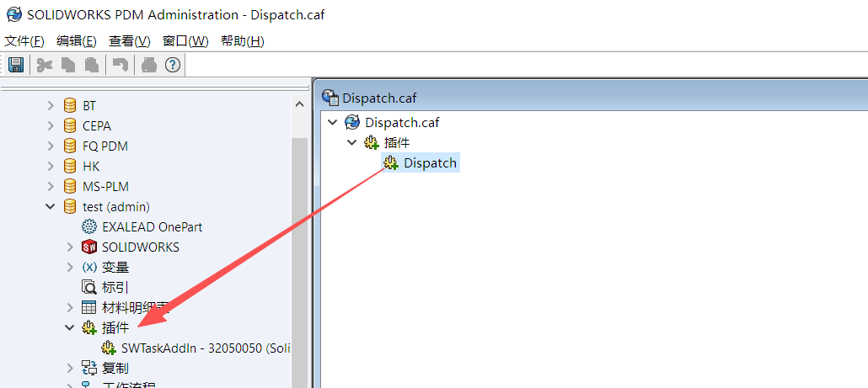Select the EXALEAD OnePart item
The height and width of the screenshot is (388, 868).
click(153, 226)
